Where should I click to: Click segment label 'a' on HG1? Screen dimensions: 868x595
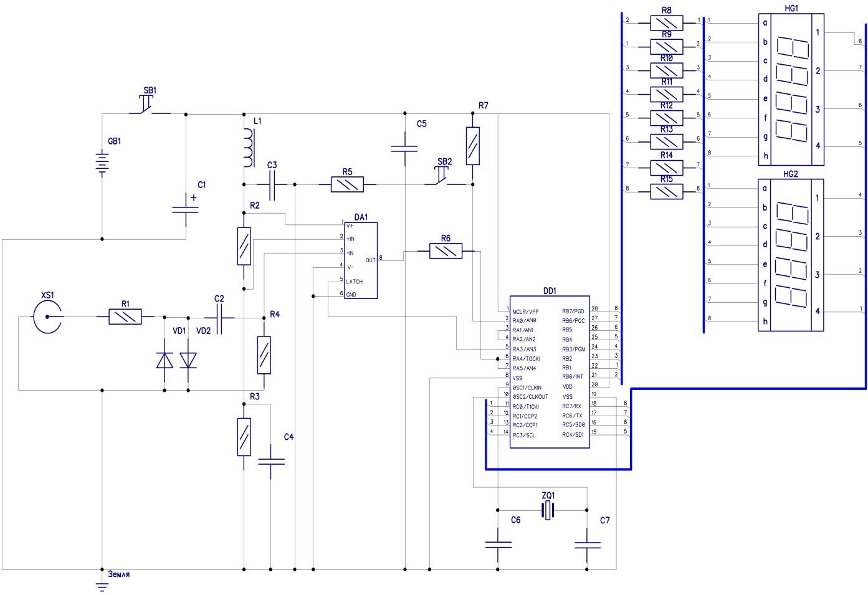[765, 23]
